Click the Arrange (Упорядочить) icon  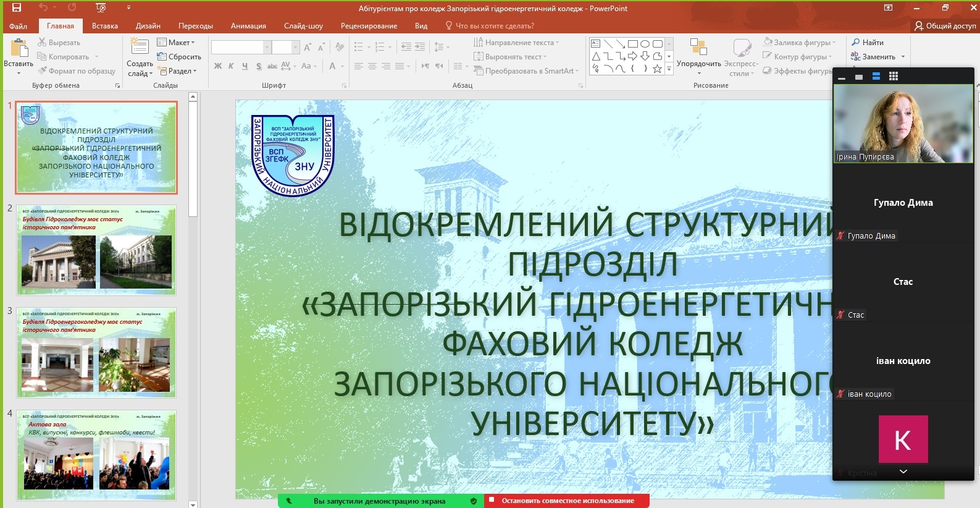698,47
